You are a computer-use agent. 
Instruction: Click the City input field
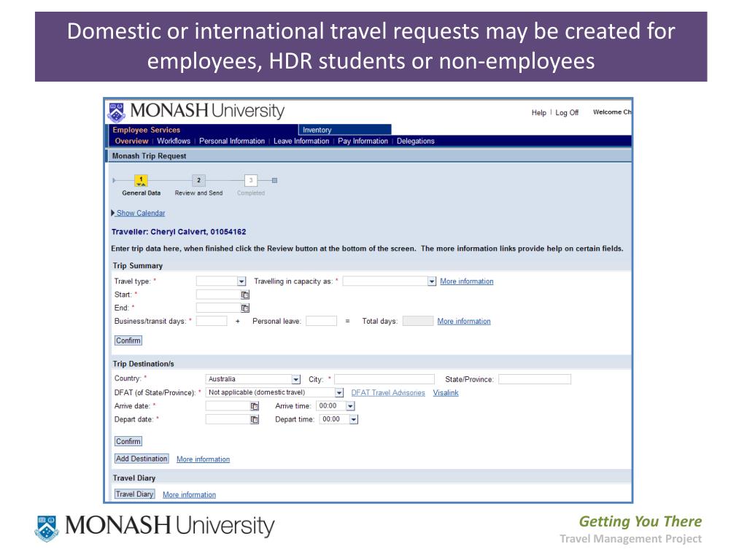[x=384, y=379]
